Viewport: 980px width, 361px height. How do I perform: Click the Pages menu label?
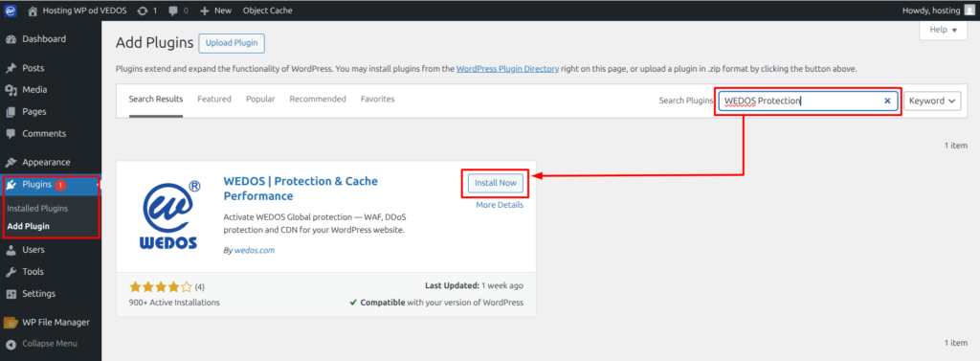[x=34, y=112]
